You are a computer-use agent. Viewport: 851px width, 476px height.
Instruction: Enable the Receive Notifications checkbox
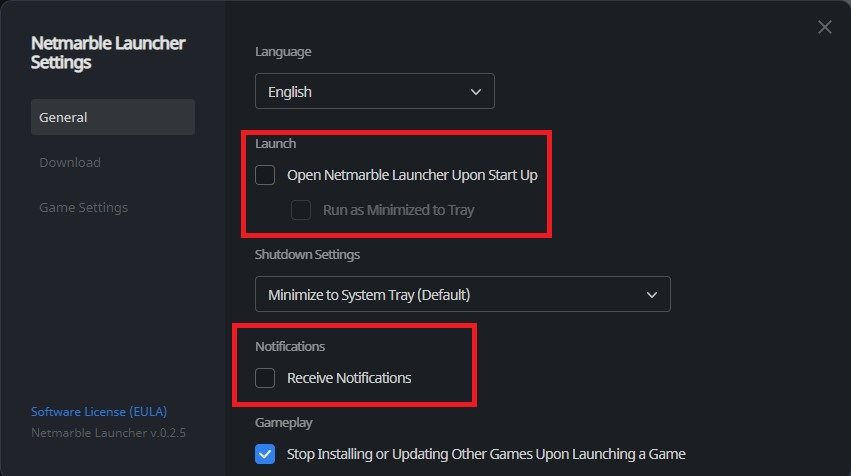[x=265, y=378]
